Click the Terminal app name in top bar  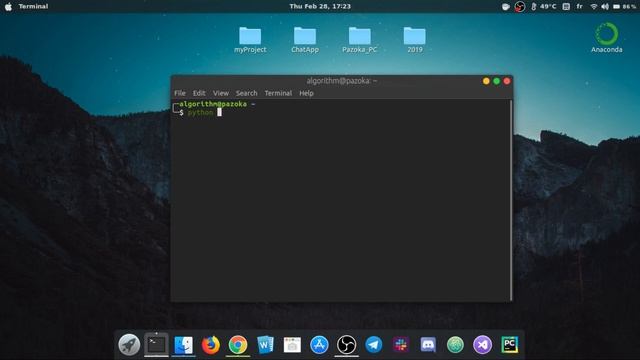(33, 7)
